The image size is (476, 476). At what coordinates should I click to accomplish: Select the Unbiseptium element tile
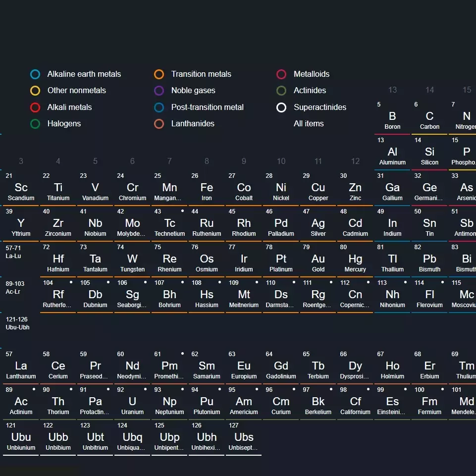click(x=243, y=438)
